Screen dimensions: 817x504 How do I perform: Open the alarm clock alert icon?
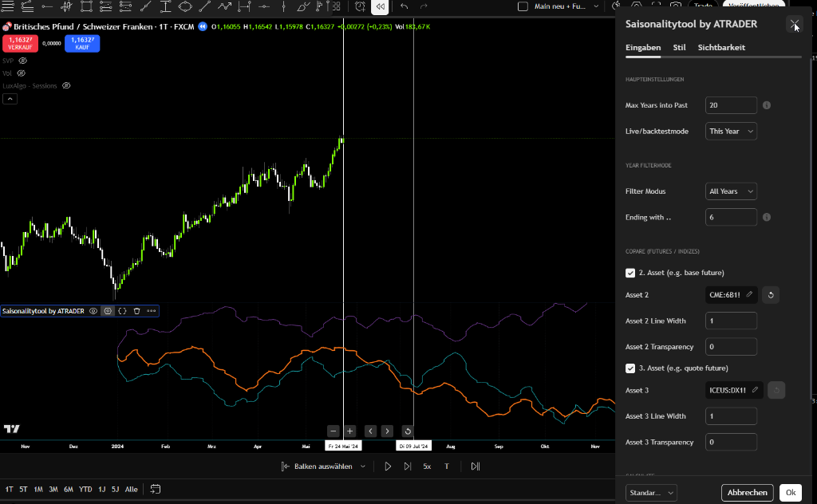(360, 7)
